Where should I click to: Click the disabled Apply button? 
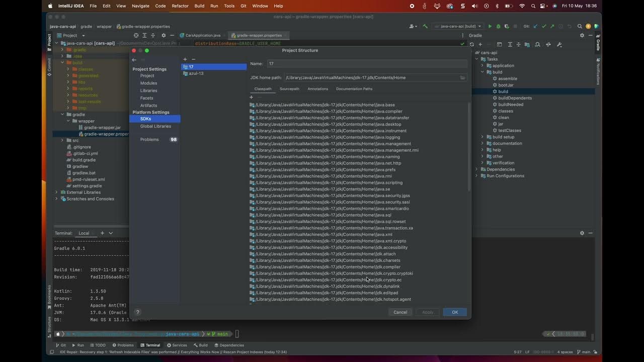pyautogui.click(x=428, y=312)
